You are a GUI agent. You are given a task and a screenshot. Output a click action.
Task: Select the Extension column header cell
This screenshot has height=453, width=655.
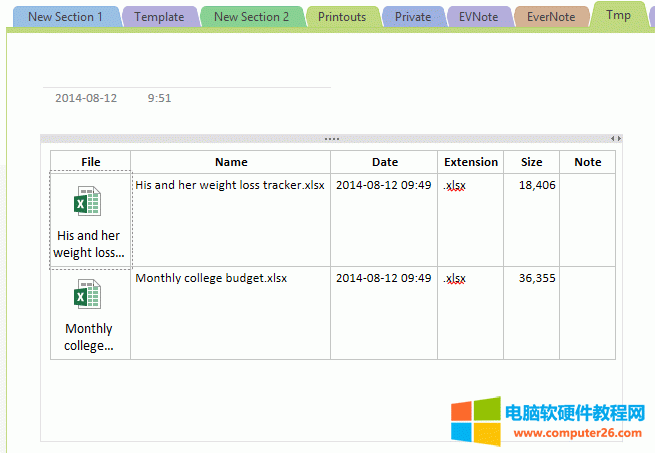coord(471,162)
